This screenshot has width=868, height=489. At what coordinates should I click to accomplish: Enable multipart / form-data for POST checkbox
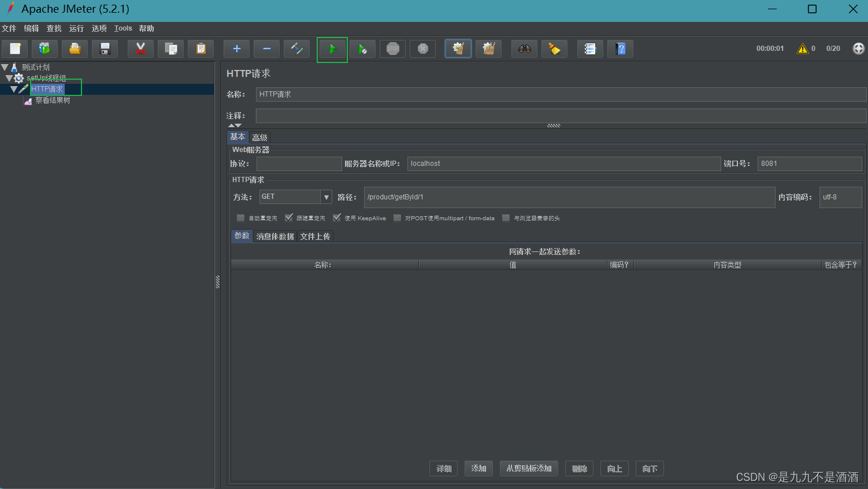tap(397, 218)
